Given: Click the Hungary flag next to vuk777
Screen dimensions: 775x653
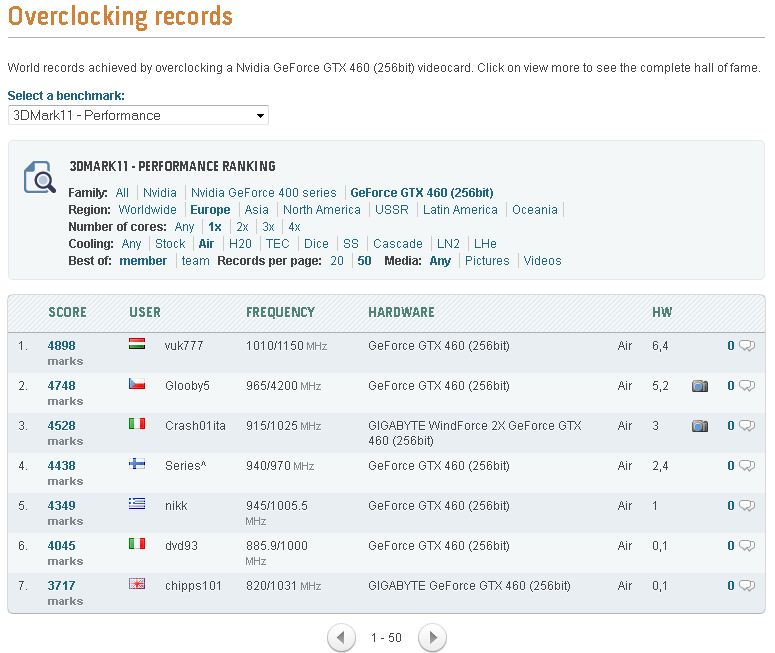Looking at the screenshot, I should (137, 344).
